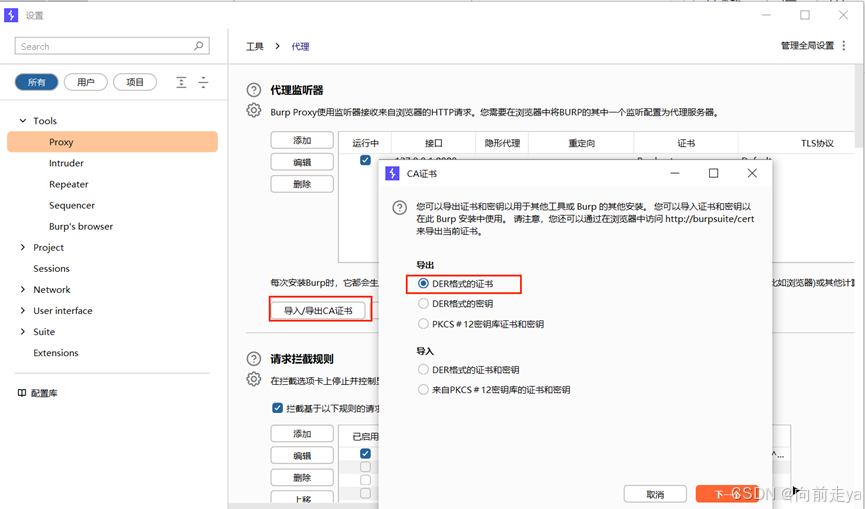Select the 用户 filter tab
Screen dimensions: 865x509
(86, 82)
